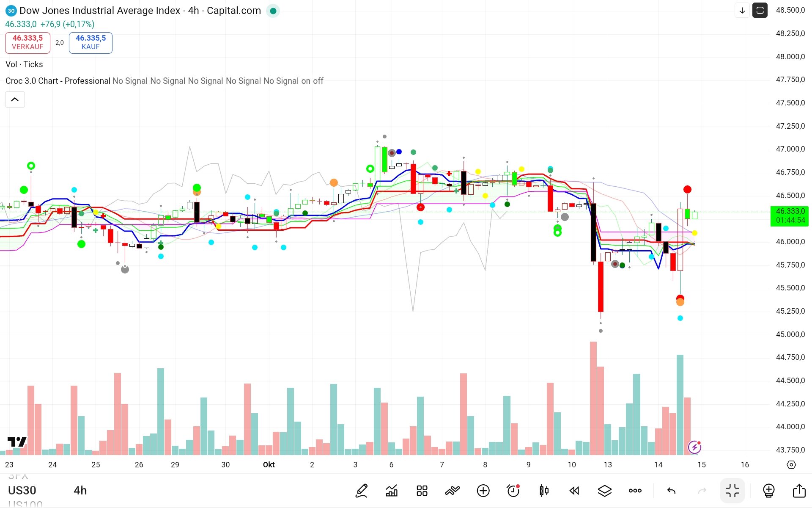Open the candlestick chart type icon
812x508 pixels.
coord(544,491)
